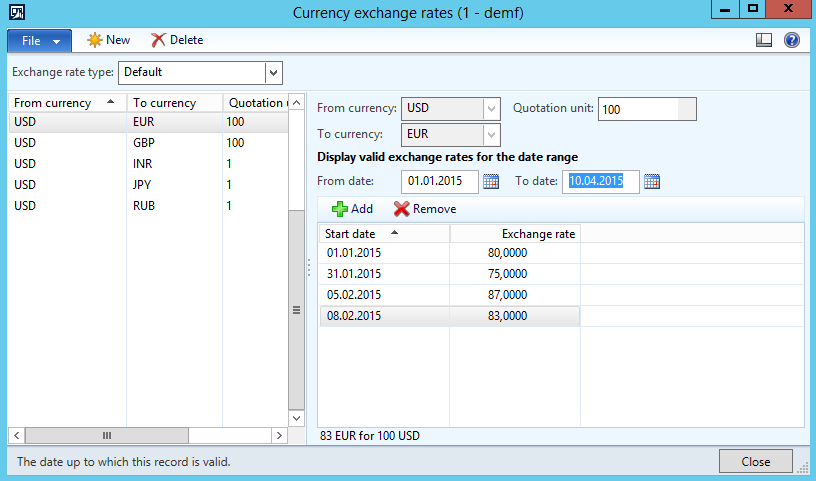Click the From currency column header
This screenshot has width=816, height=481.
(60, 103)
